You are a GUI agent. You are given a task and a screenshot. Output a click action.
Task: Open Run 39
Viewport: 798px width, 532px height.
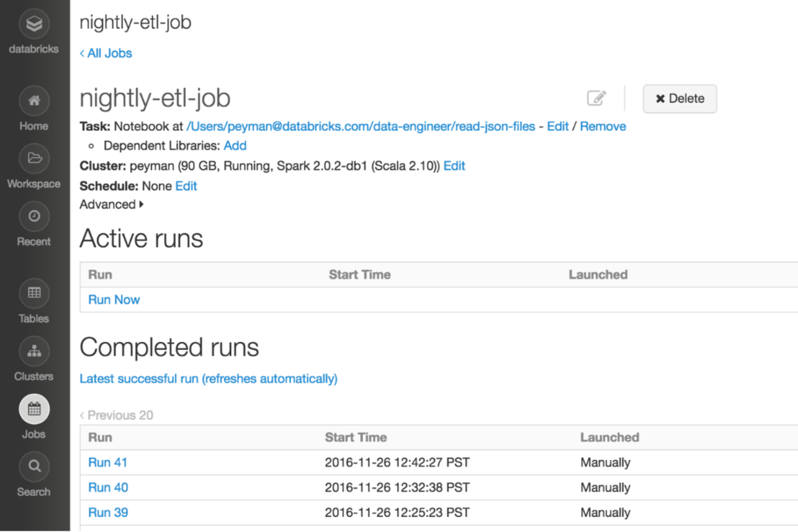(x=108, y=513)
